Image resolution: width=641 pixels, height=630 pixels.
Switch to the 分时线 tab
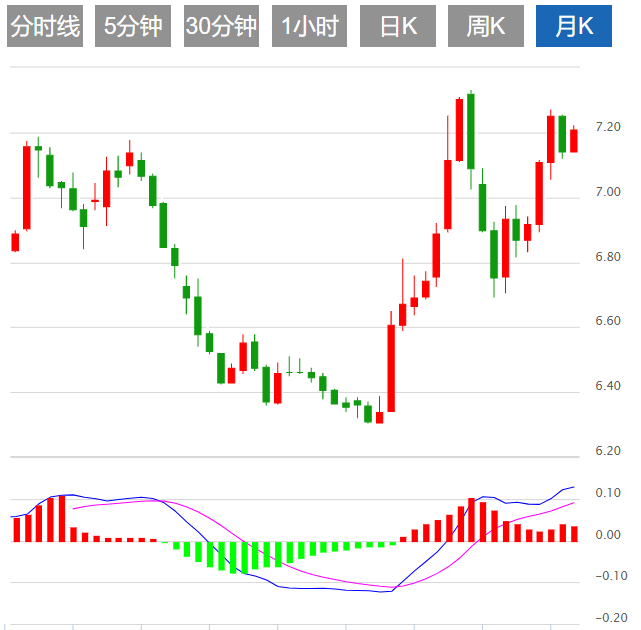pos(44,27)
